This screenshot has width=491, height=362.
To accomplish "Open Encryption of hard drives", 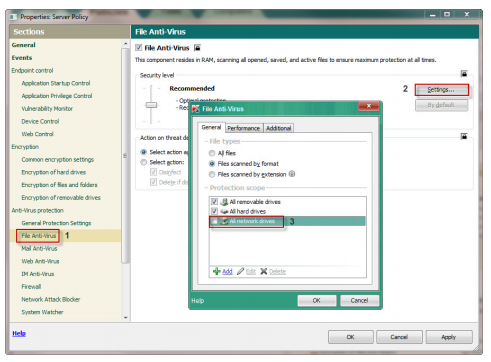I will pyautogui.click(x=54, y=172).
